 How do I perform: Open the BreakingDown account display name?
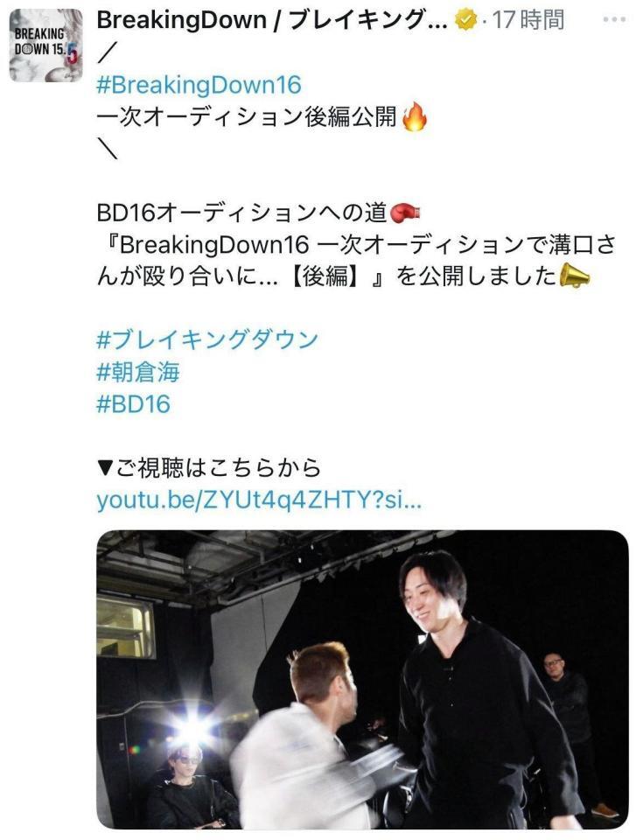coord(272,20)
